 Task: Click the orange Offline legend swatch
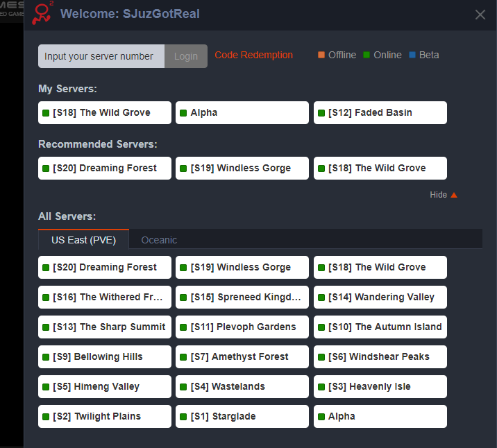[x=321, y=55]
